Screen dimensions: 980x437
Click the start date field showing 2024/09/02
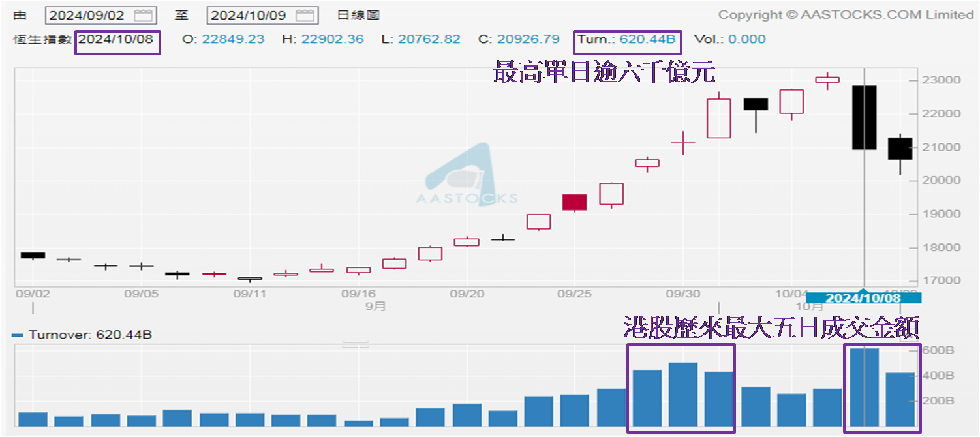pyautogui.click(x=89, y=15)
